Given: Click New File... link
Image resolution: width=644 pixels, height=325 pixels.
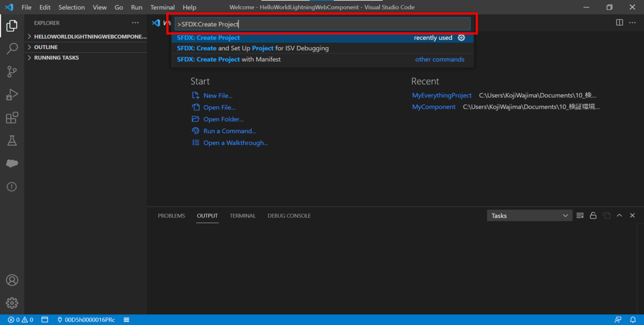Looking at the screenshot, I should coord(218,95).
